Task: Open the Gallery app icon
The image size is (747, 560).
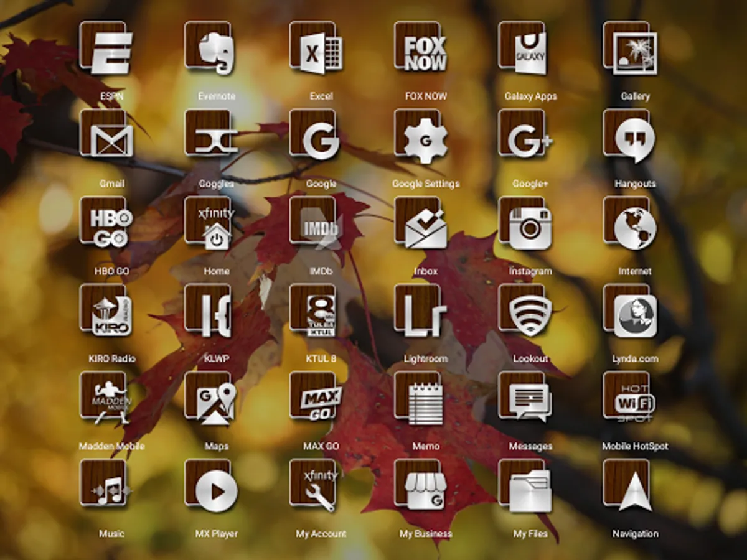Action: [x=630, y=49]
